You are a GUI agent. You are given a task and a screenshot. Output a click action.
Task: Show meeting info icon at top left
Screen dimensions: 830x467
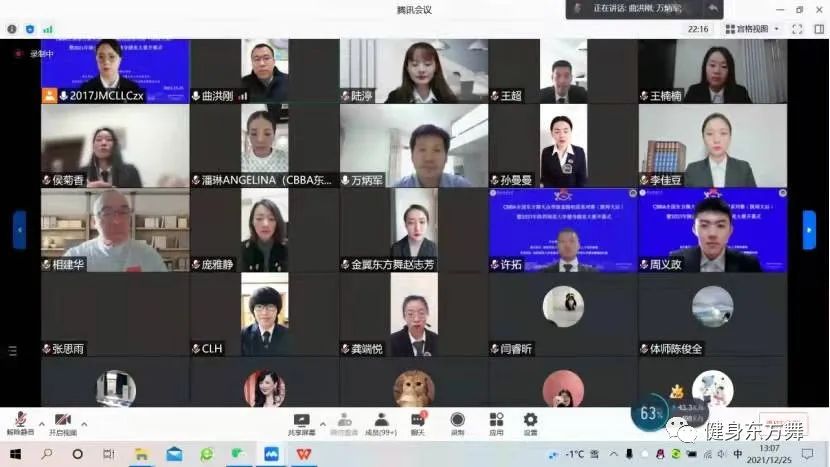coord(12,29)
